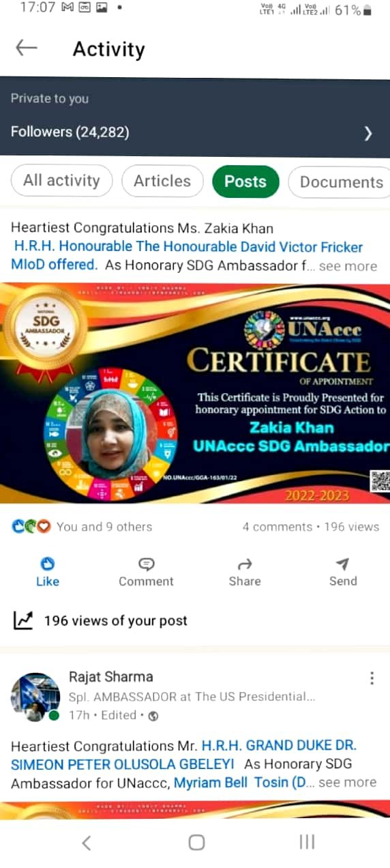Tap the Like thumbs-up icon

click(48, 564)
